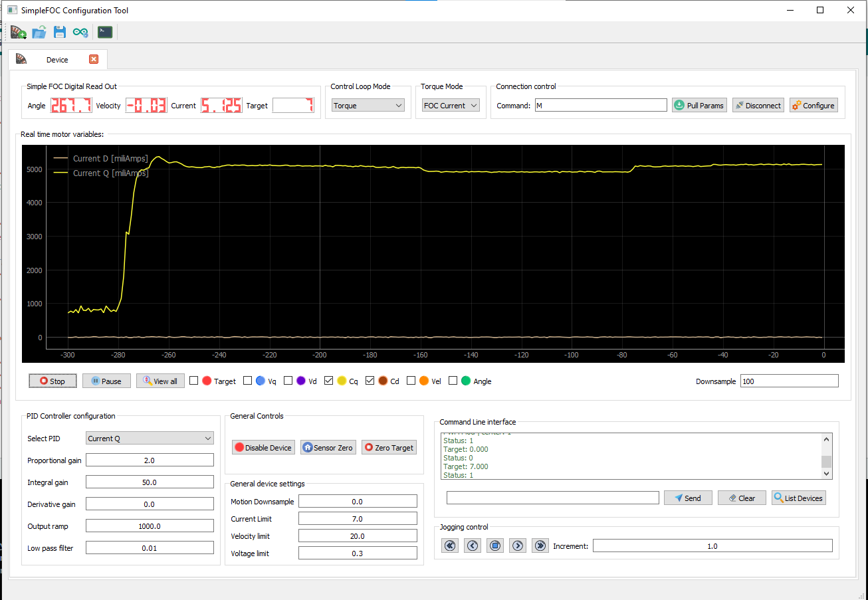The height and width of the screenshot is (600, 868).
Task: Click the Angle digital readout display
Action: tap(71, 105)
